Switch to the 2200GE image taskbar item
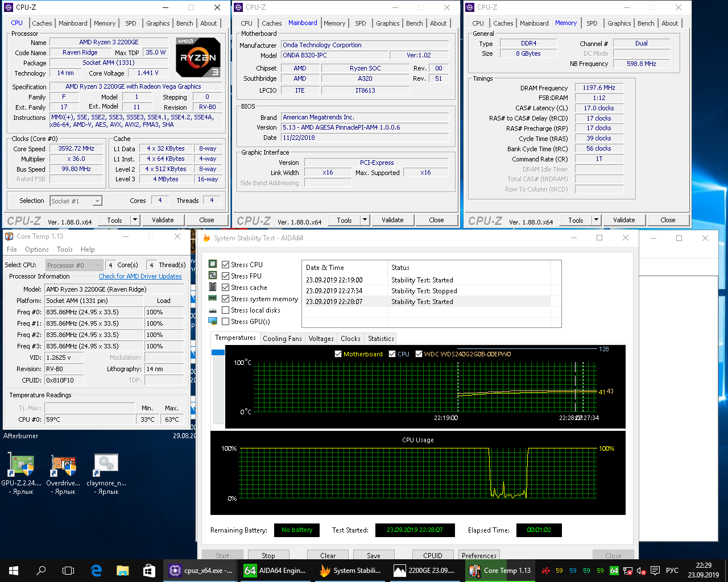The width and height of the screenshot is (728, 582). click(425, 571)
